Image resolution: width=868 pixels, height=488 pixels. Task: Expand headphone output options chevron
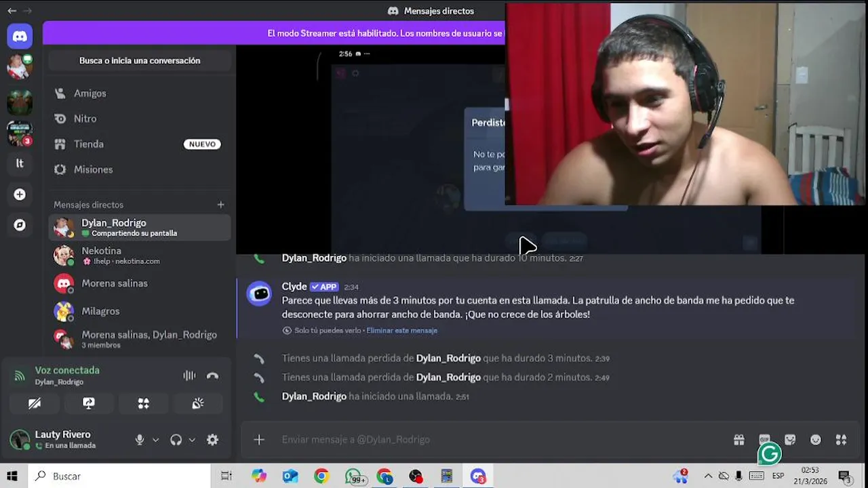[x=192, y=440]
